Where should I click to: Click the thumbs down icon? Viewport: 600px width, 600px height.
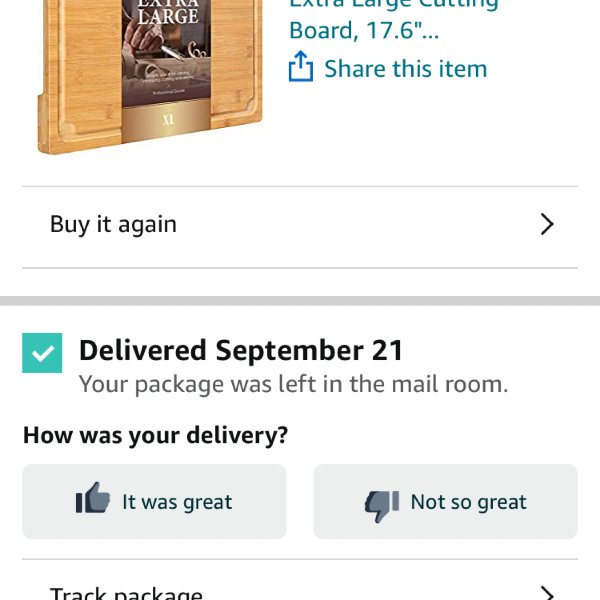click(x=382, y=506)
